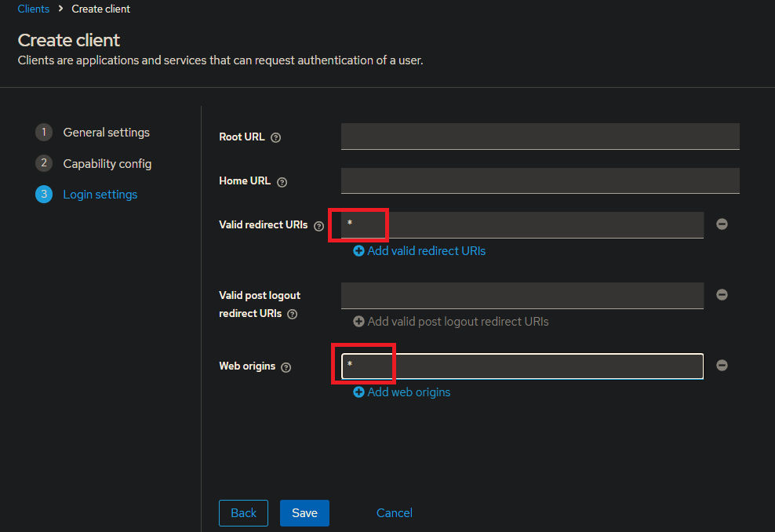Click the Back button
This screenshot has height=532, width=775.
[244, 513]
